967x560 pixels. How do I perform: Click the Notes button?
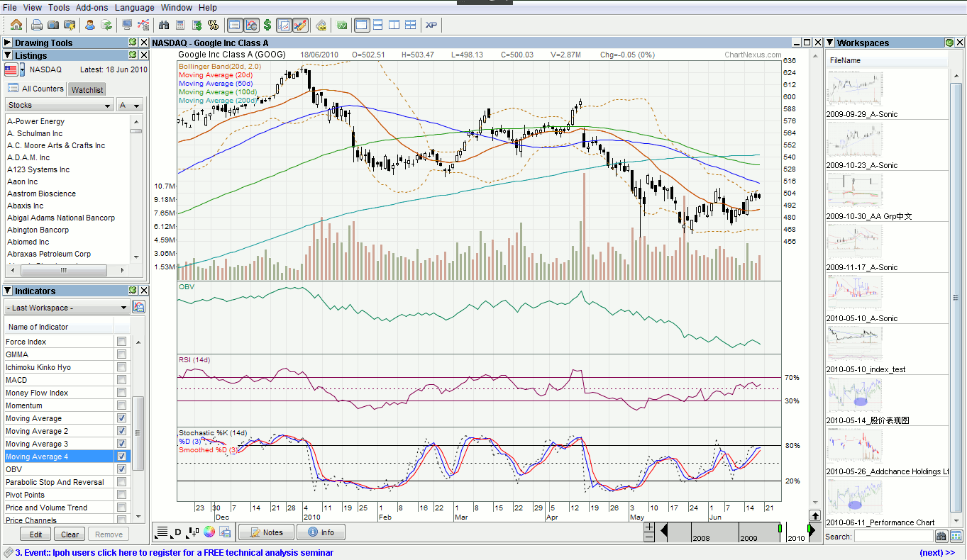point(267,532)
